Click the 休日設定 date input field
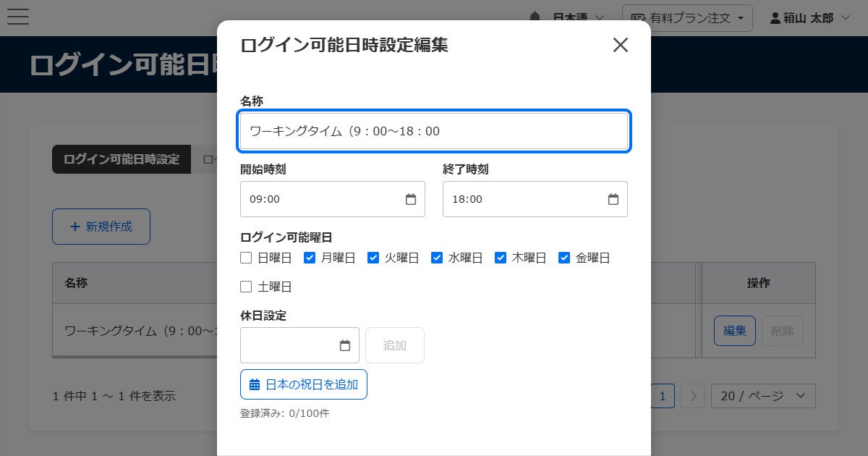 click(299, 345)
